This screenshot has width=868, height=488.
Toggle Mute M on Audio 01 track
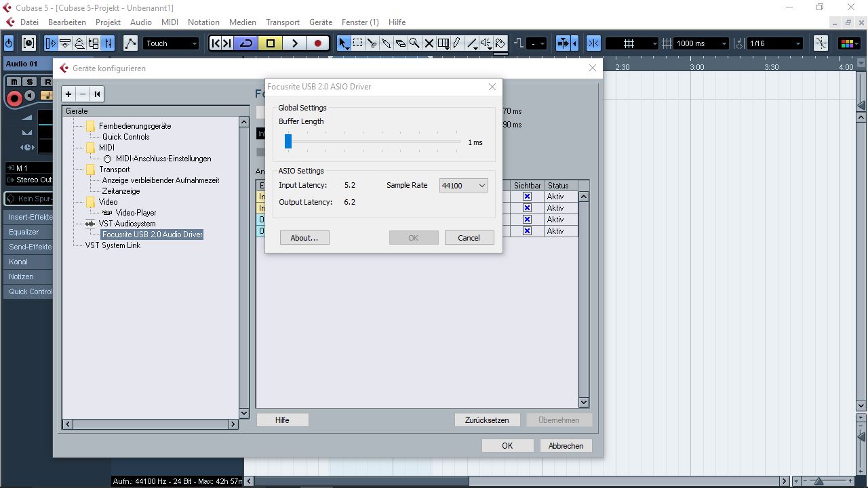click(14, 82)
